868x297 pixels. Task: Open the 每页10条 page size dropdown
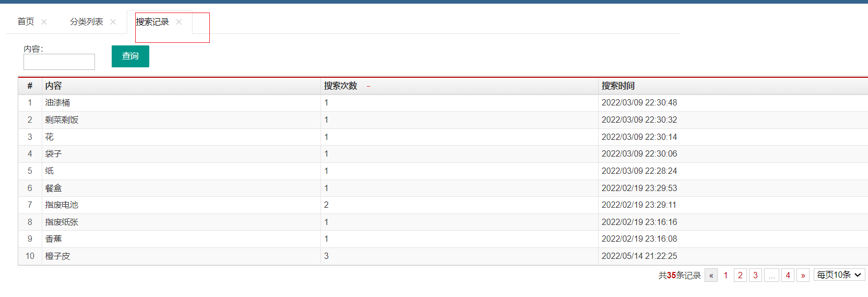click(839, 275)
